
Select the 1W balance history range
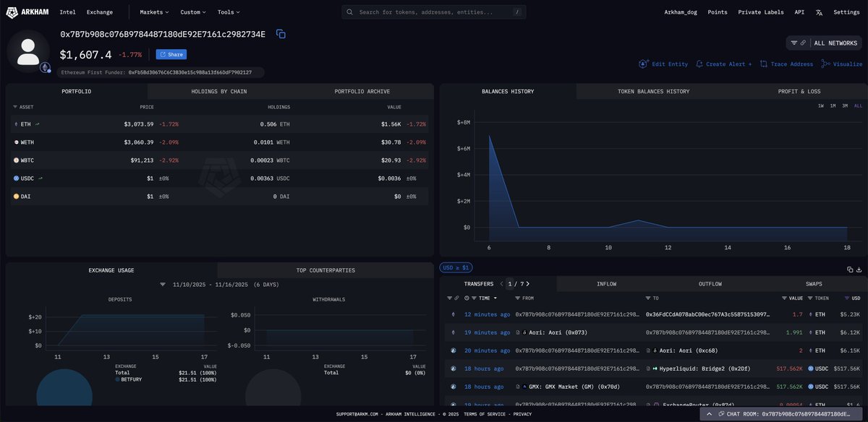pyautogui.click(x=821, y=106)
